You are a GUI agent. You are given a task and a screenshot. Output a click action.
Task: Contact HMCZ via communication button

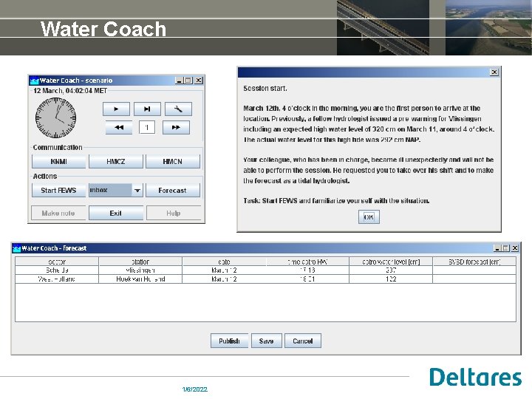(116, 162)
